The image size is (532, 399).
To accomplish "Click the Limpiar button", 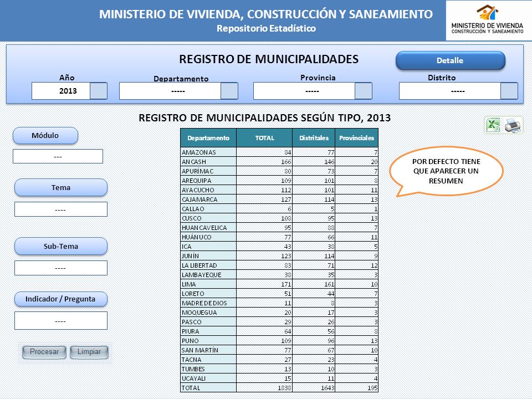I will coord(89,352).
